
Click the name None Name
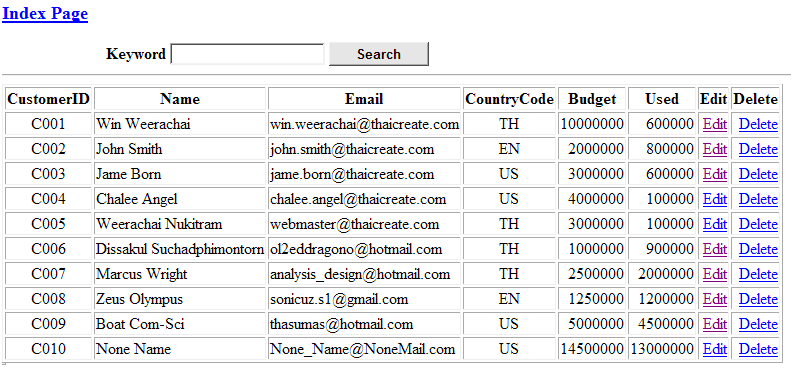pos(133,349)
